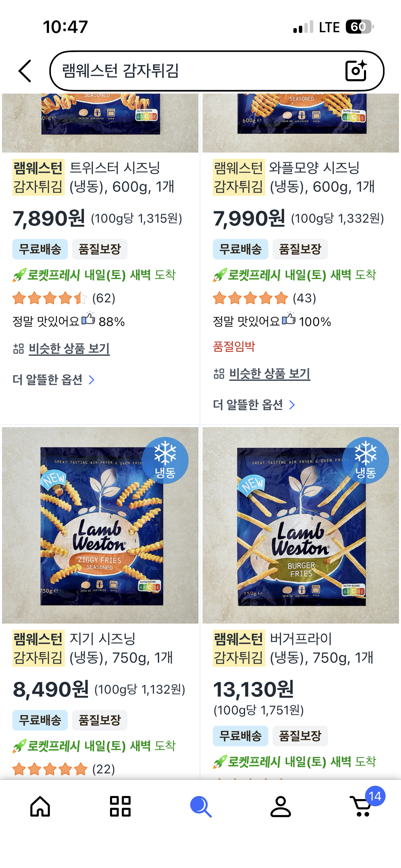
Task: Open 버거프라이 750g product title
Action: [293, 648]
